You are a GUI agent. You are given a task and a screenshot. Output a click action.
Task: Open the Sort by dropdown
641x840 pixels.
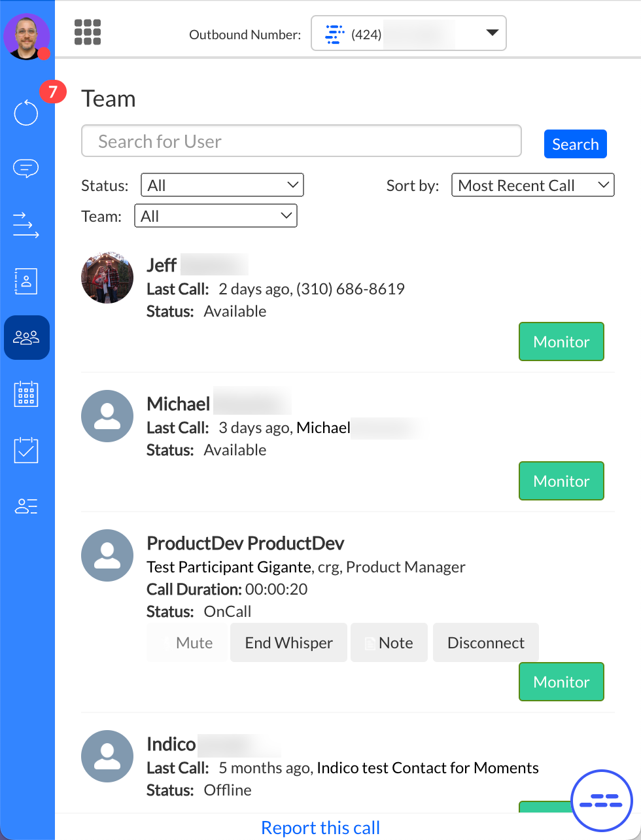pyautogui.click(x=532, y=185)
